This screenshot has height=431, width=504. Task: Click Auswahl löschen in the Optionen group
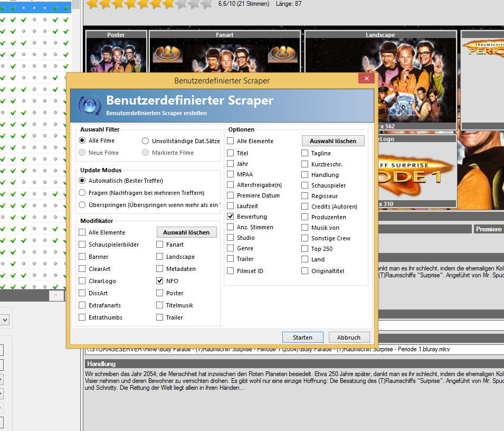(x=333, y=141)
